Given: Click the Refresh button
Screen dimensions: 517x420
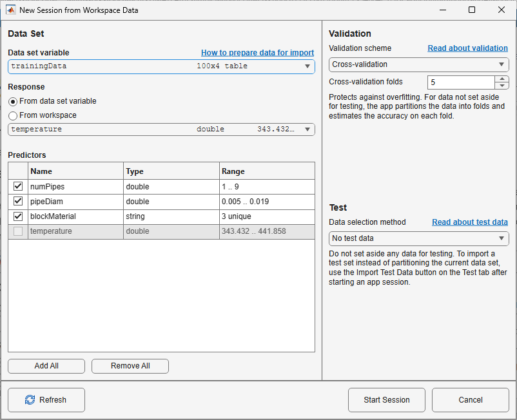Looking at the screenshot, I should (46, 399).
